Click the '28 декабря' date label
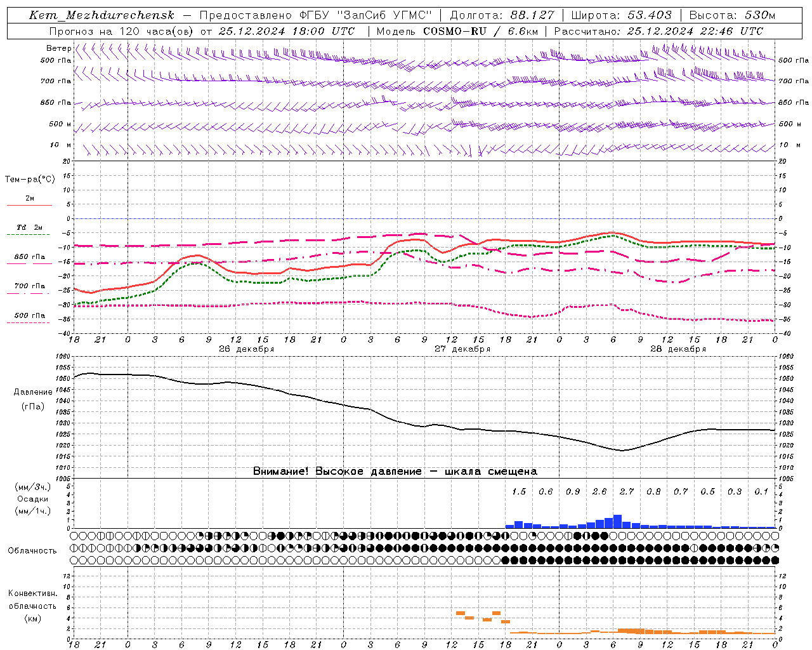The height and width of the screenshot is (650, 812). tap(678, 349)
